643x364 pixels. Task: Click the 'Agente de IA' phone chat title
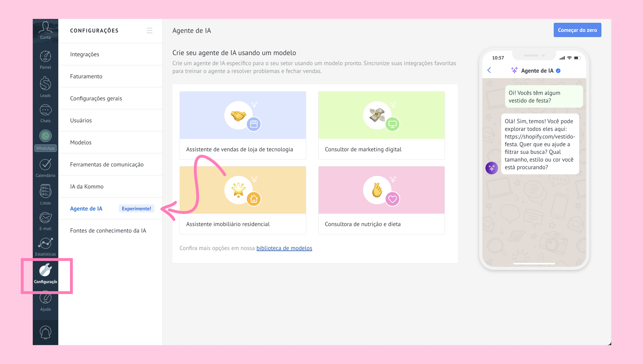point(537,71)
